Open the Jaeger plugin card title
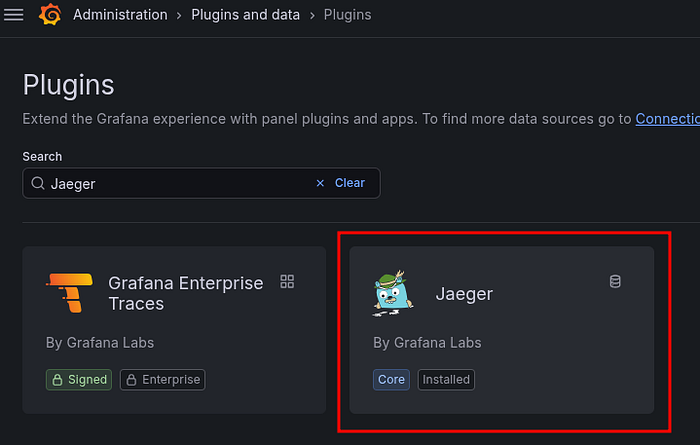The height and width of the screenshot is (445, 700). [x=464, y=294]
